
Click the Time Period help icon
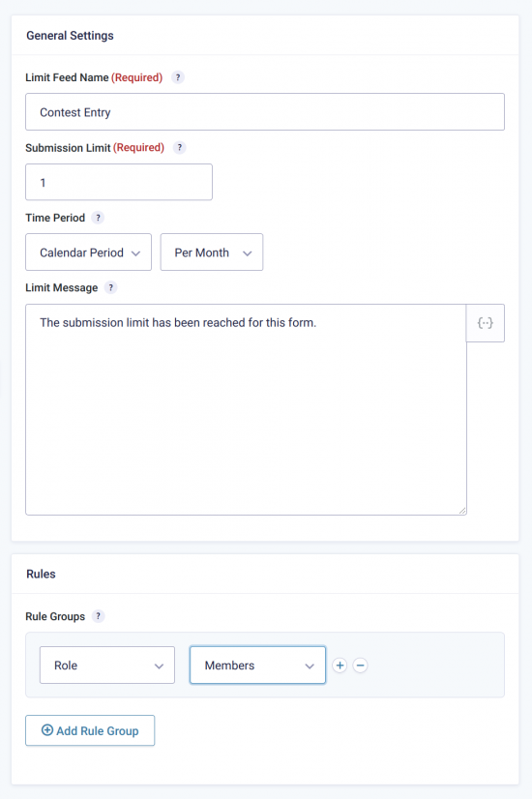[98, 218]
